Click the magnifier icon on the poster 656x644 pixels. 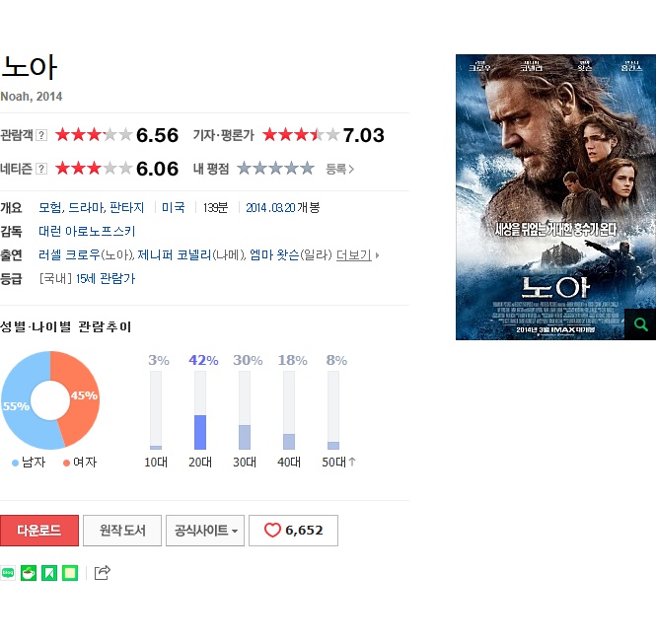coord(640,324)
